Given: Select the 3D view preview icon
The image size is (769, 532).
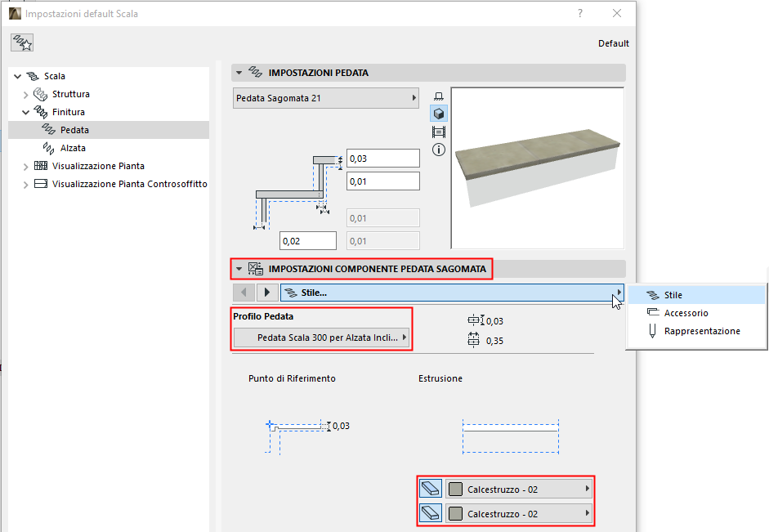Looking at the screenshot, I should (438, 114).
